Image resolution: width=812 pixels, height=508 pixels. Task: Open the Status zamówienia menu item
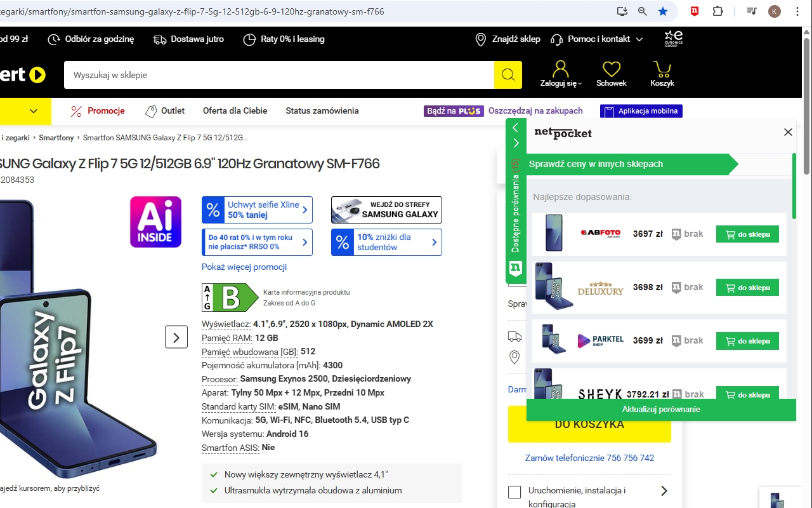[x=322, y=111]
